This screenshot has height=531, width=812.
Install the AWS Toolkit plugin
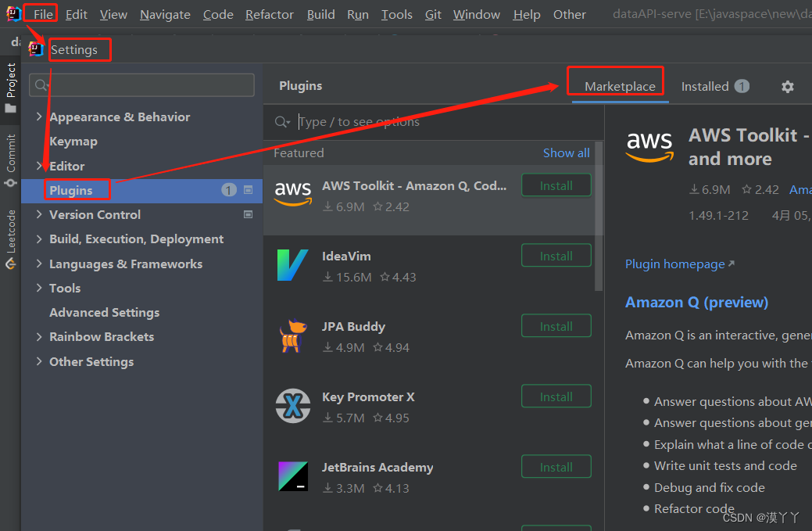click(556, 185)
